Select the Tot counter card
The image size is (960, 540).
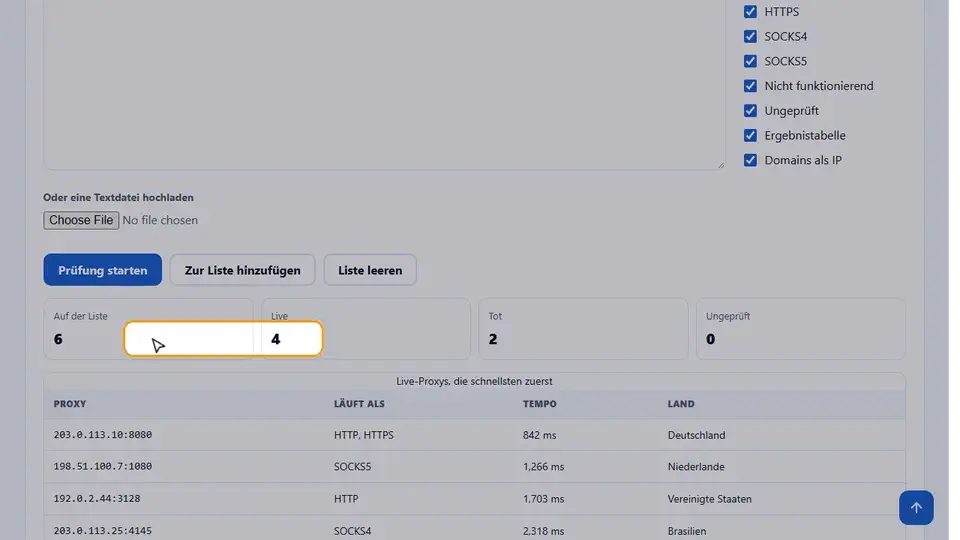pos(583,329)
